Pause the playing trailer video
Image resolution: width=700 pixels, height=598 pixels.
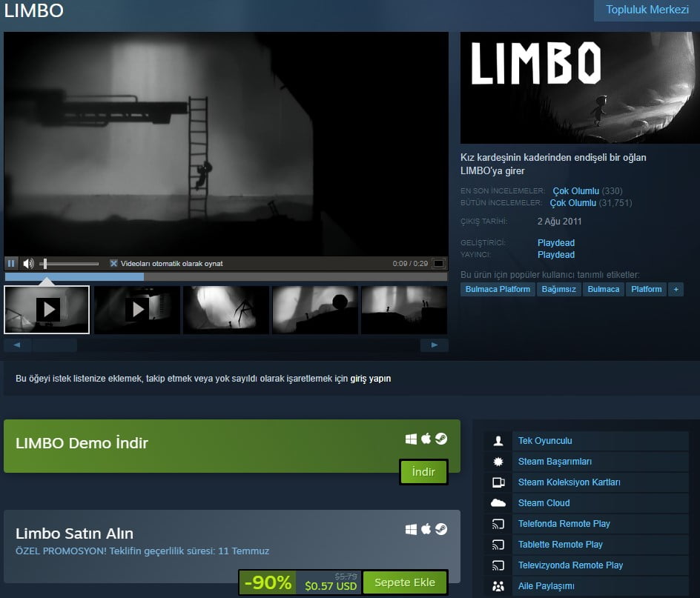click(x=11, y=262)
